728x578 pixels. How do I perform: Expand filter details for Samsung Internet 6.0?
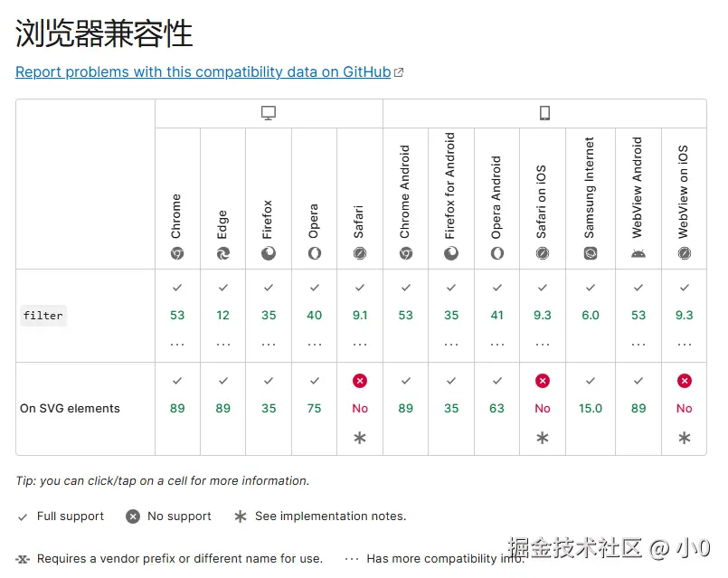[x=591, y=316]
